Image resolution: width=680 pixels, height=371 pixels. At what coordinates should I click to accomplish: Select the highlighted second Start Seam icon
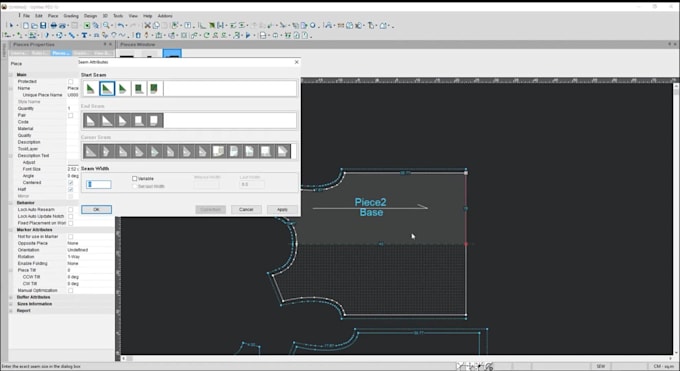[x=107, y=89]
